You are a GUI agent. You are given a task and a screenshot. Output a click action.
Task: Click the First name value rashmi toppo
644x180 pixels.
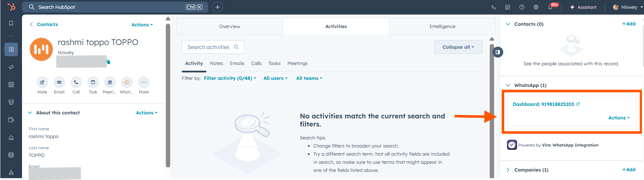[x=44, y=136]
